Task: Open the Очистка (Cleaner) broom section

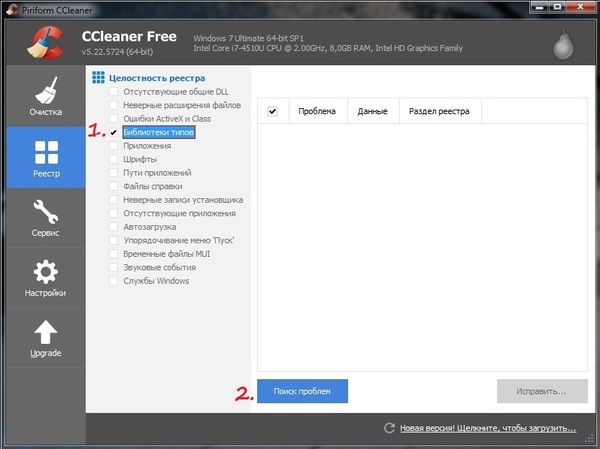Action: point(46,96)
